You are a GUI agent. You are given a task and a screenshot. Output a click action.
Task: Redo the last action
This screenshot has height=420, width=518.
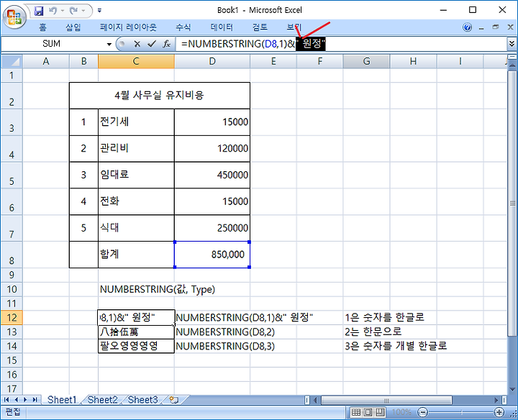point(73,11)
